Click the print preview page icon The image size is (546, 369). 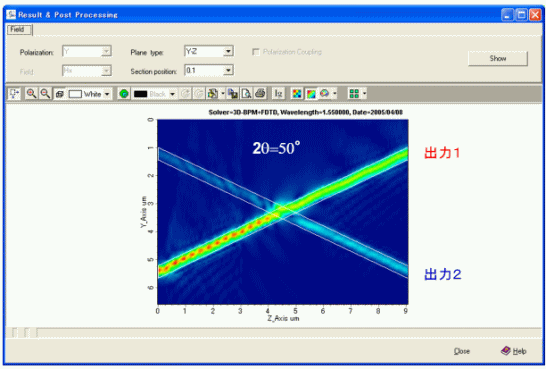coord(247,94)
